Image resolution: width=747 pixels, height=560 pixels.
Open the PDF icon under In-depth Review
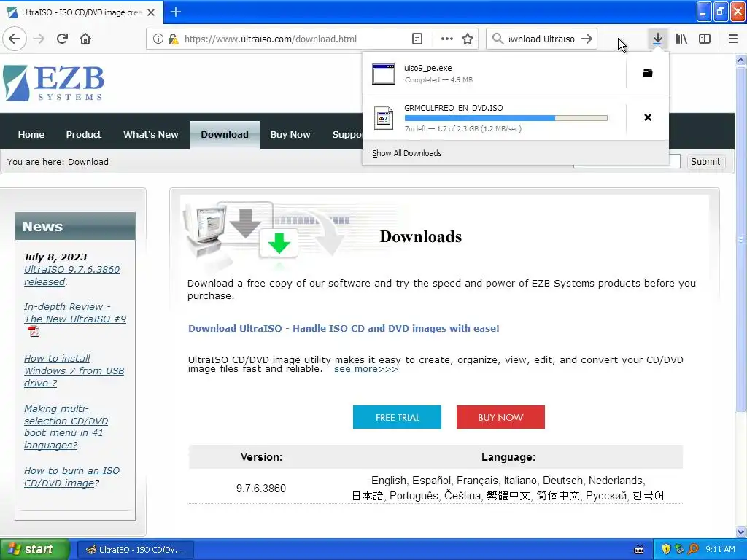pyautogui.click(x=34, y=332)
